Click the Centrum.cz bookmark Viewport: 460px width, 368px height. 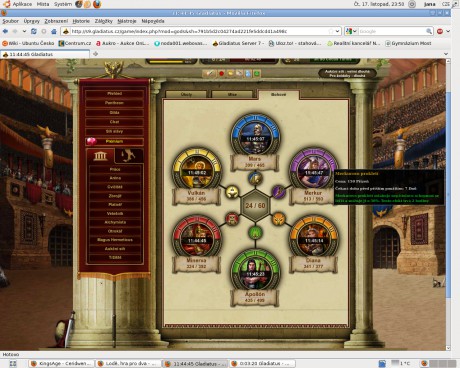[x=75, y=43]
